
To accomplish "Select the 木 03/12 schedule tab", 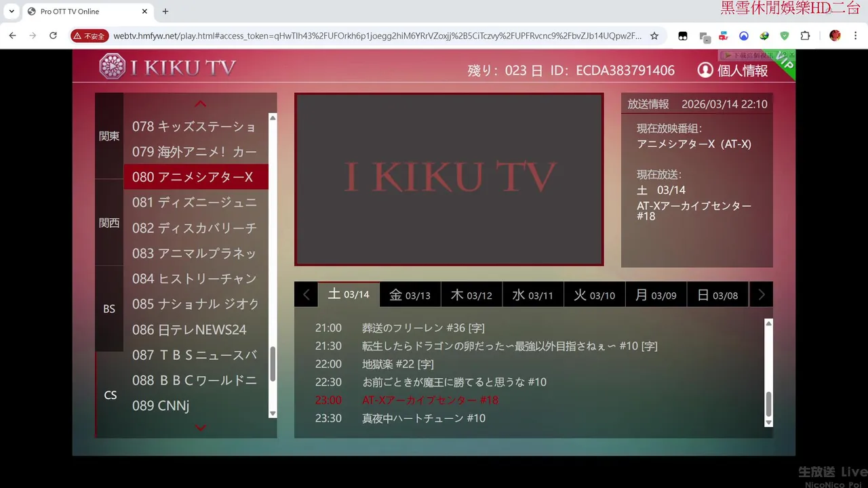I will [x=471, y=295].
